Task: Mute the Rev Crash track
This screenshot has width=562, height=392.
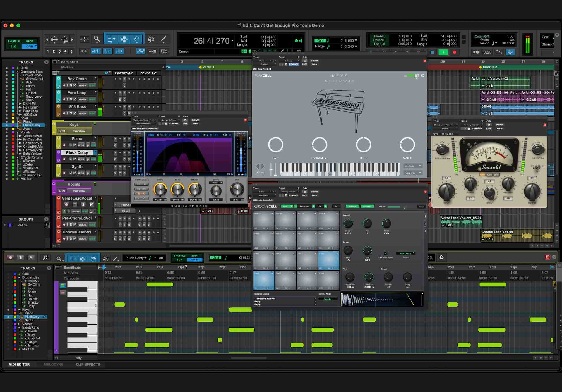Action: [75, 85]
